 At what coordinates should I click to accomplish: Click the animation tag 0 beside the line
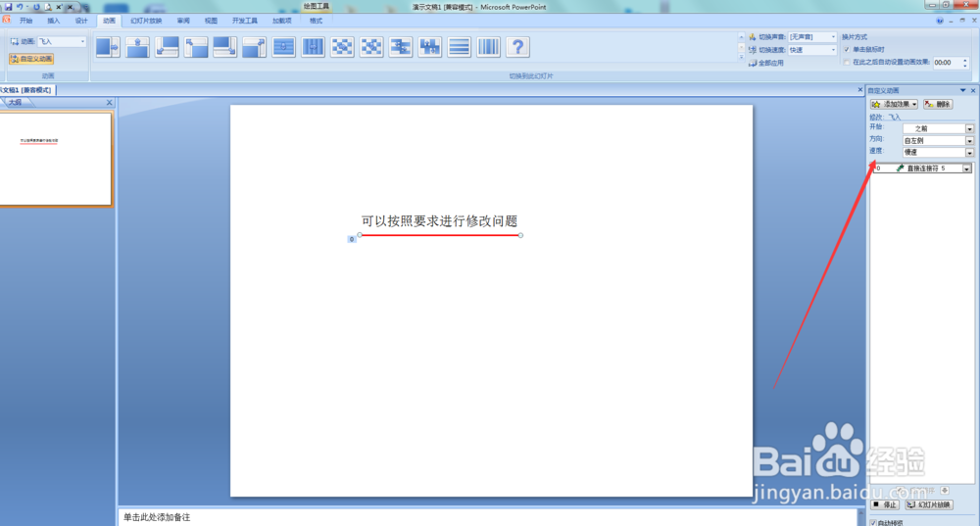click(352, 239)
